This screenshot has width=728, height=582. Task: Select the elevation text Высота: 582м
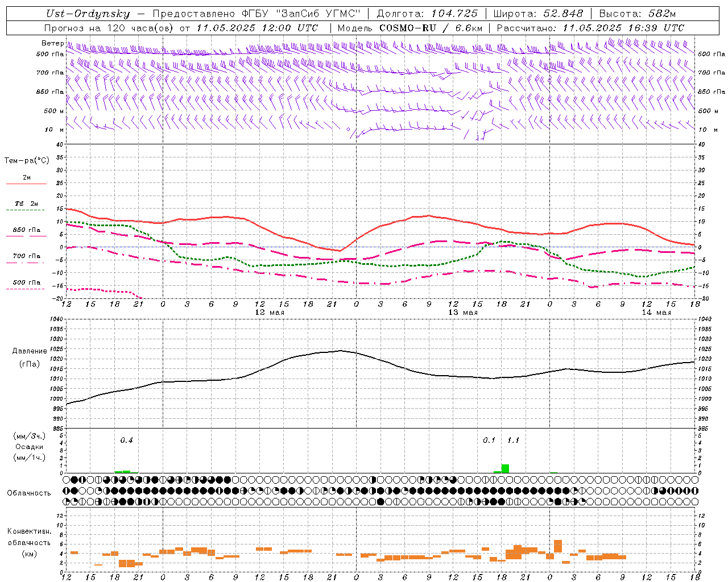click(x=637, y=14)
